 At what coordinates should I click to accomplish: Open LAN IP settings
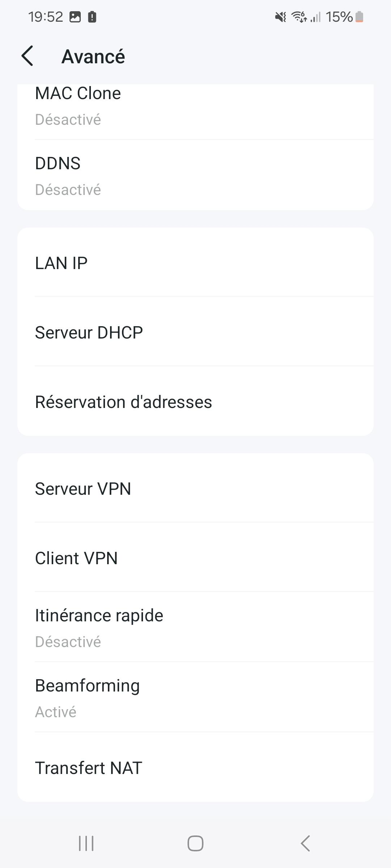(x=195, y=263)
